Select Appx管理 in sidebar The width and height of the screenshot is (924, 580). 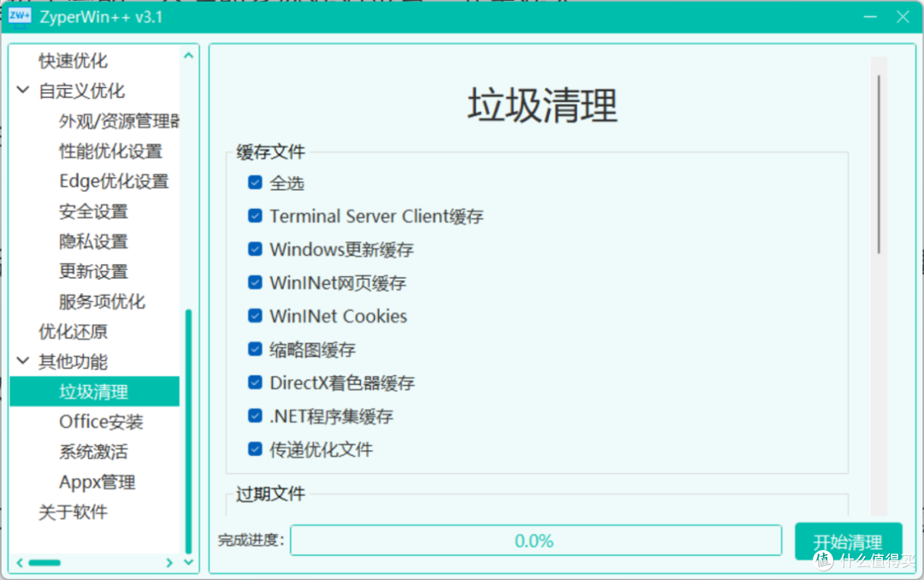coord(98,482)
